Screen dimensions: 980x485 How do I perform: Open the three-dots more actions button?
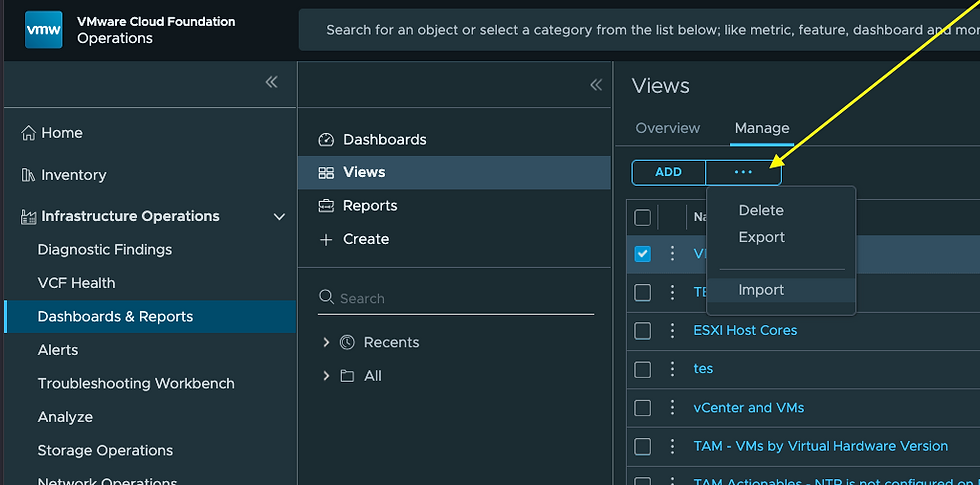point(743,172)
